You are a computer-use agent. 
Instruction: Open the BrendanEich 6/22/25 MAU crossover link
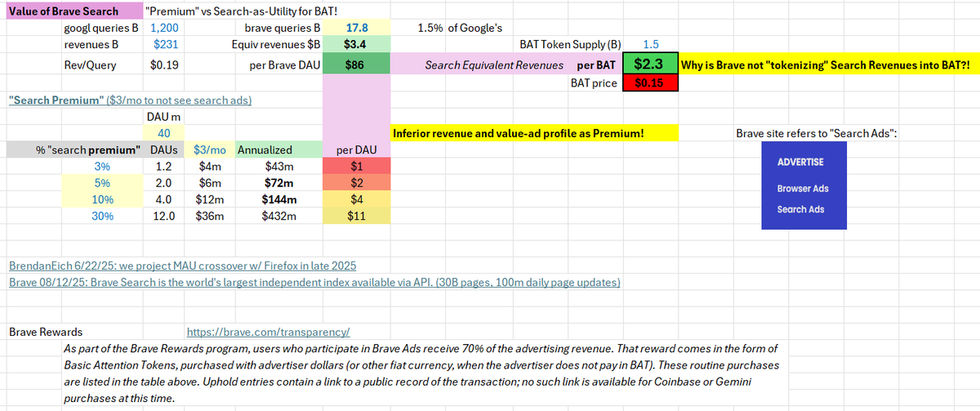pos(181,266)
